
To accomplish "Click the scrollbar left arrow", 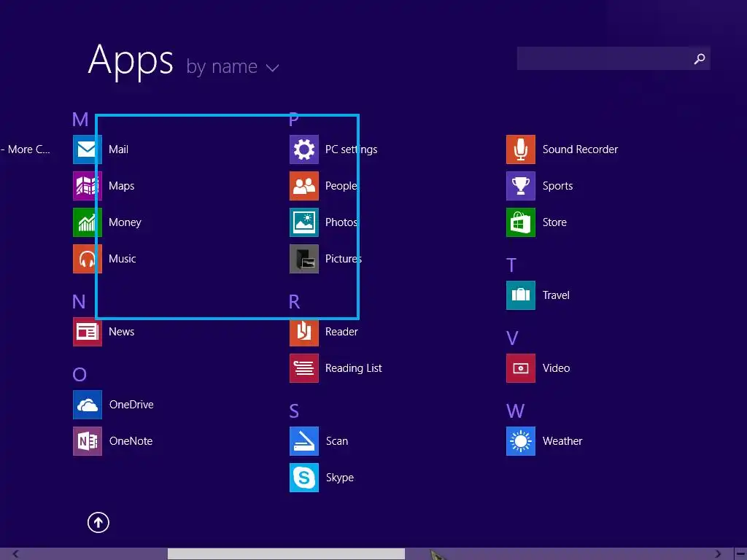I will pyautogui.click(x=15, y=554).
